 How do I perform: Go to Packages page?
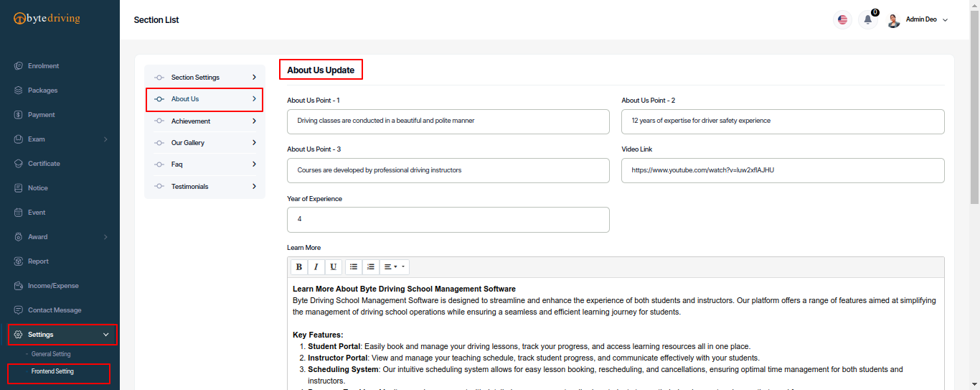(42, 90)
